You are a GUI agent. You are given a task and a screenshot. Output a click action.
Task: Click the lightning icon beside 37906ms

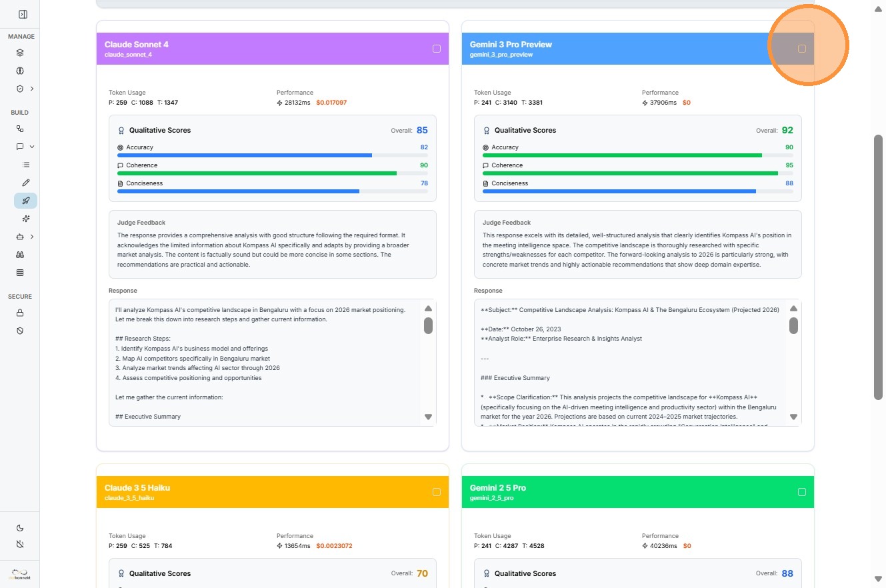coord(645,103)
